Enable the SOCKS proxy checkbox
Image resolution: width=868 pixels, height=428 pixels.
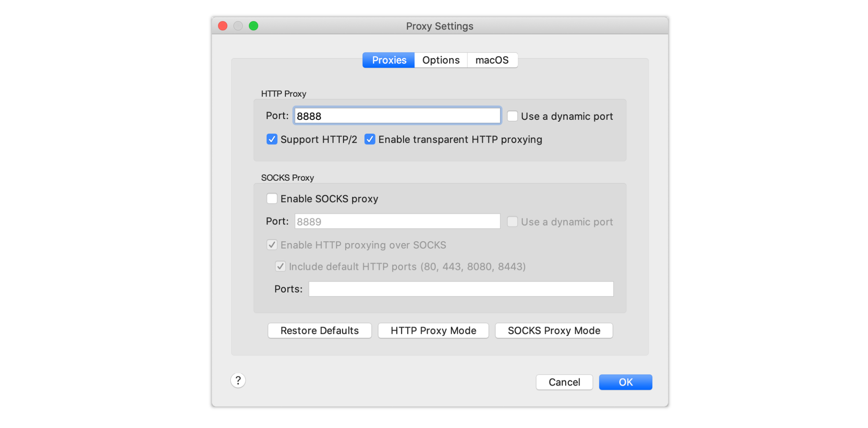coord(272,199)
